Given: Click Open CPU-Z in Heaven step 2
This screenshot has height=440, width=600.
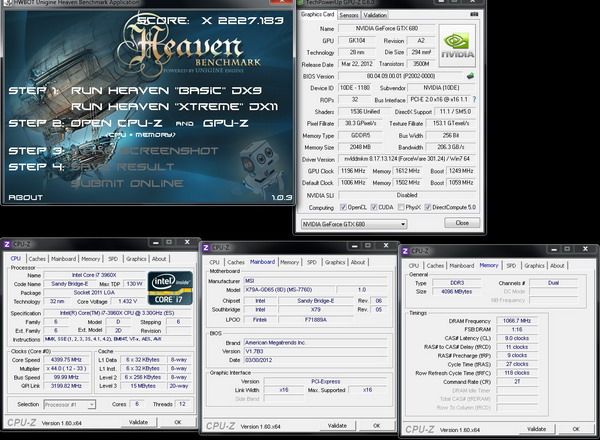Looking at the screenshot, I should click(x=116, y=123).
